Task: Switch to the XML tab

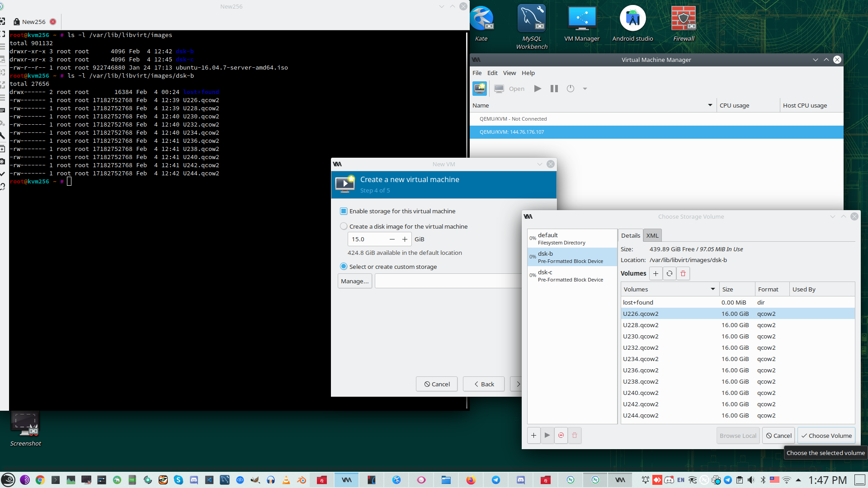Action: tap(652, 235)
